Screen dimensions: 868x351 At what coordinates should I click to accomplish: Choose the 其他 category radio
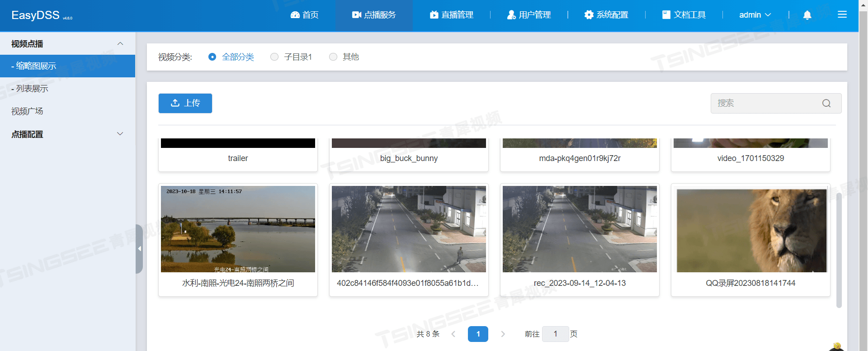click(333, 57)
